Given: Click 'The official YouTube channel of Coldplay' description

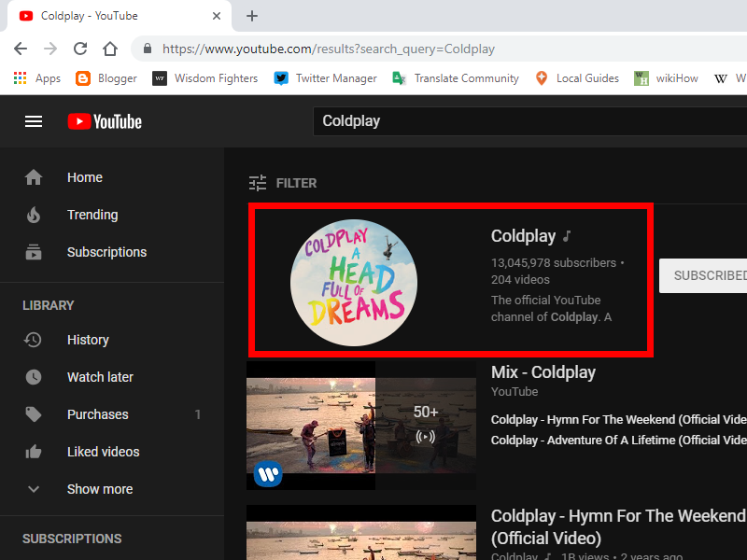Looking at the screenshot, I should (x=551, y=309).
